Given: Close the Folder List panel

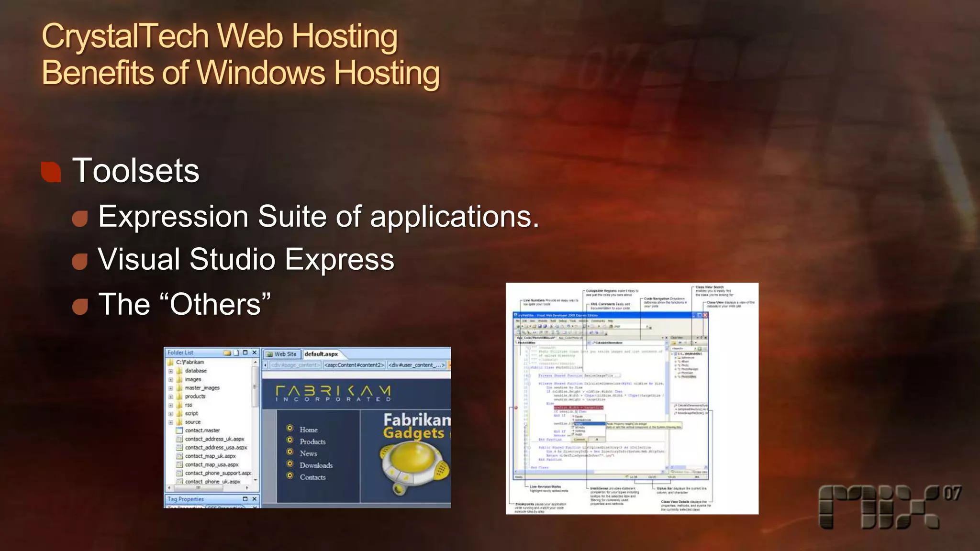Looking at the screenshot, I should coord(255,353).
